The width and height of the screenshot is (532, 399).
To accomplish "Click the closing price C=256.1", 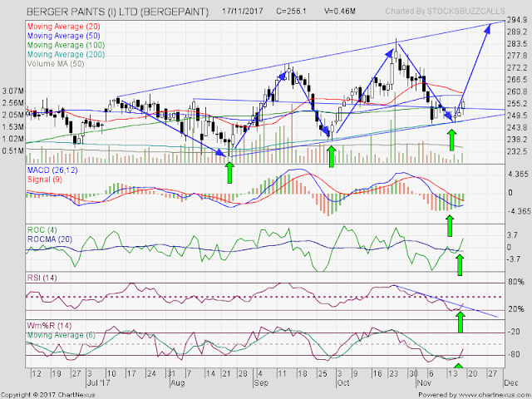I will coord(291,11).
